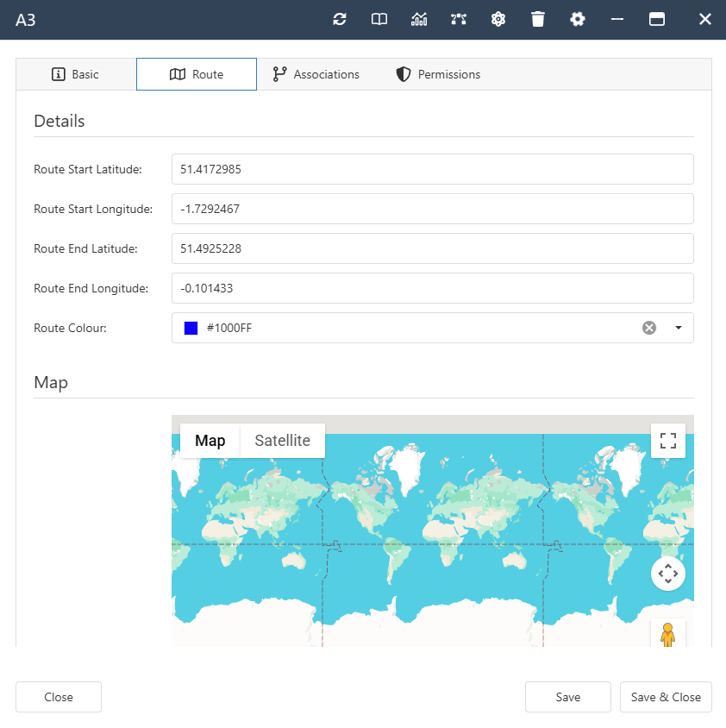Open the Associations tab
Screen dimensions: 726x728
316,74
